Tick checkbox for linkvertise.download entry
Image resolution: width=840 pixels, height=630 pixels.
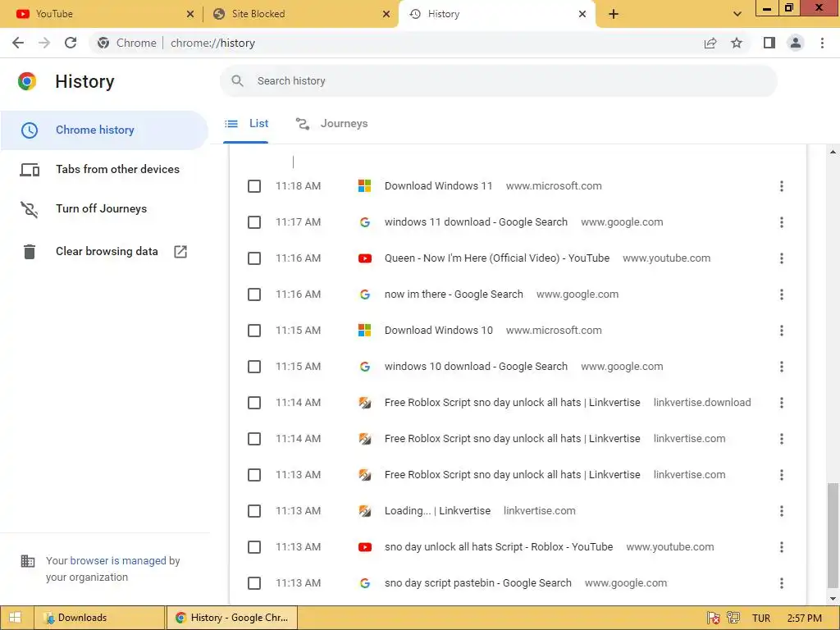(254, 403)
